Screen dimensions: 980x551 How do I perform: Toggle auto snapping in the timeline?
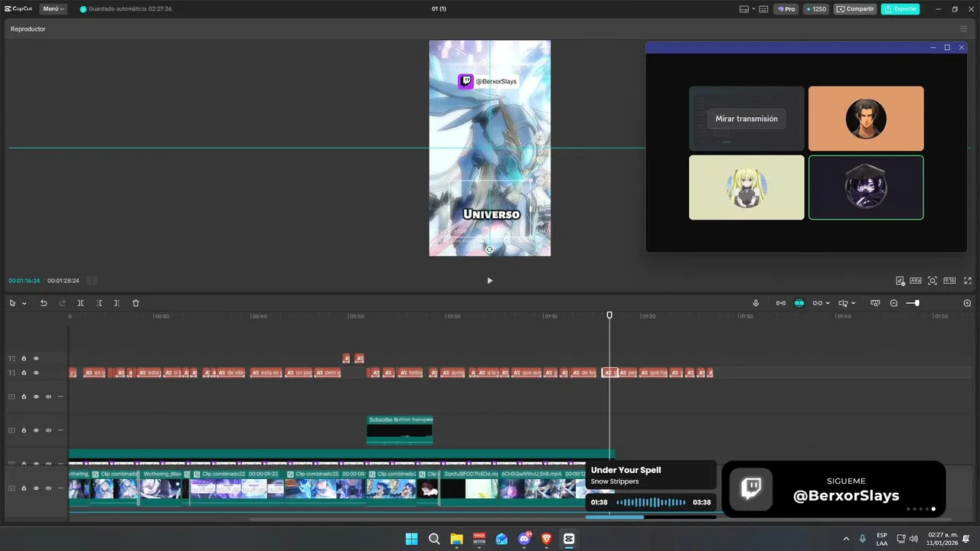(x=799, y=303)
